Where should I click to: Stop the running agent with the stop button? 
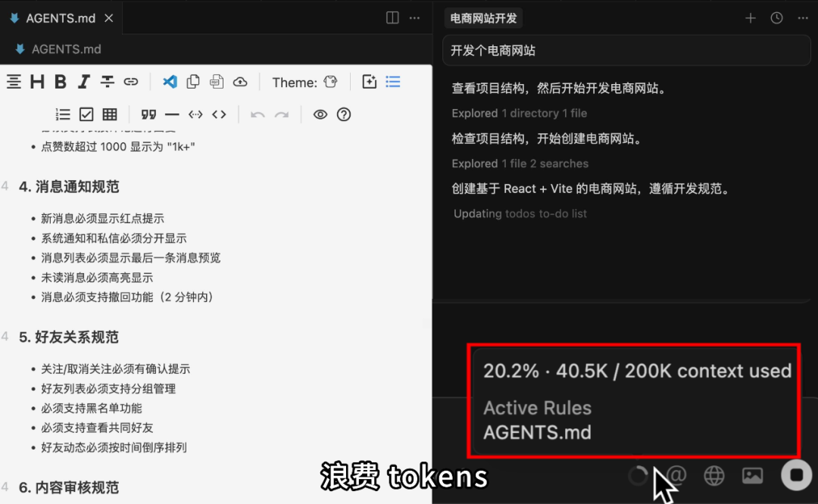796,475
